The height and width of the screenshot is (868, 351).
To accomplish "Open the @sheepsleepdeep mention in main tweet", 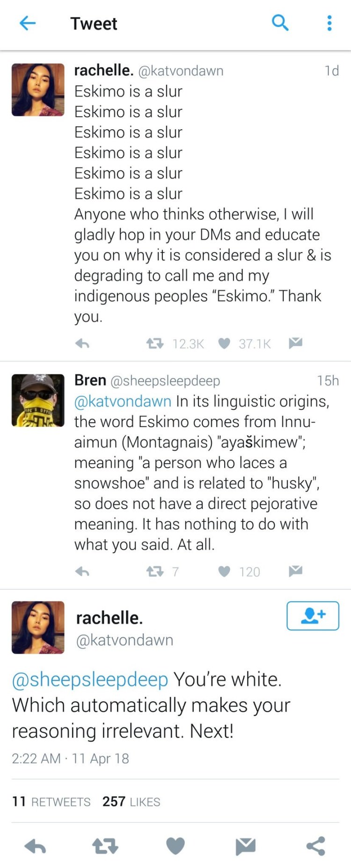I will coord(90,679).
